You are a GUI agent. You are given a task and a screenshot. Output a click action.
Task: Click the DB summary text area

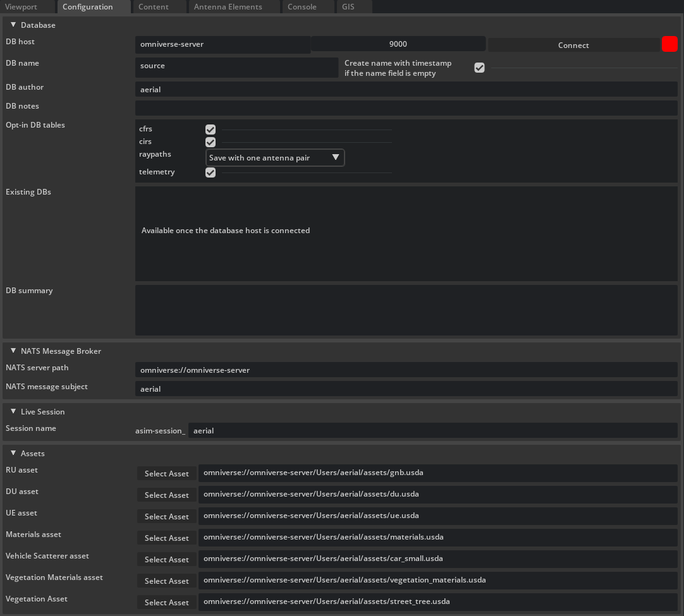pyautogui.click(x=406, y=310)
